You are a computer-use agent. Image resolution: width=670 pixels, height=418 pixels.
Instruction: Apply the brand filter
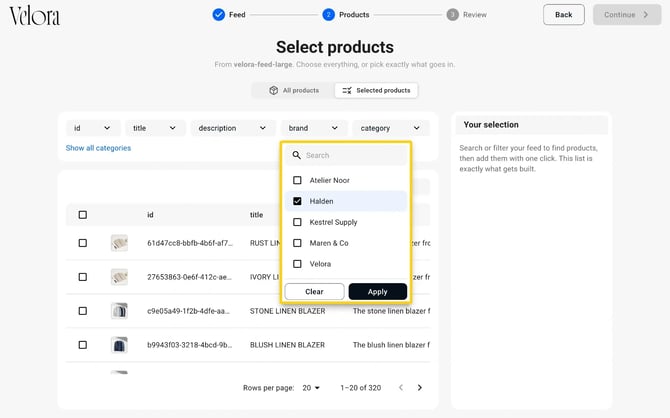coord(378,291)
